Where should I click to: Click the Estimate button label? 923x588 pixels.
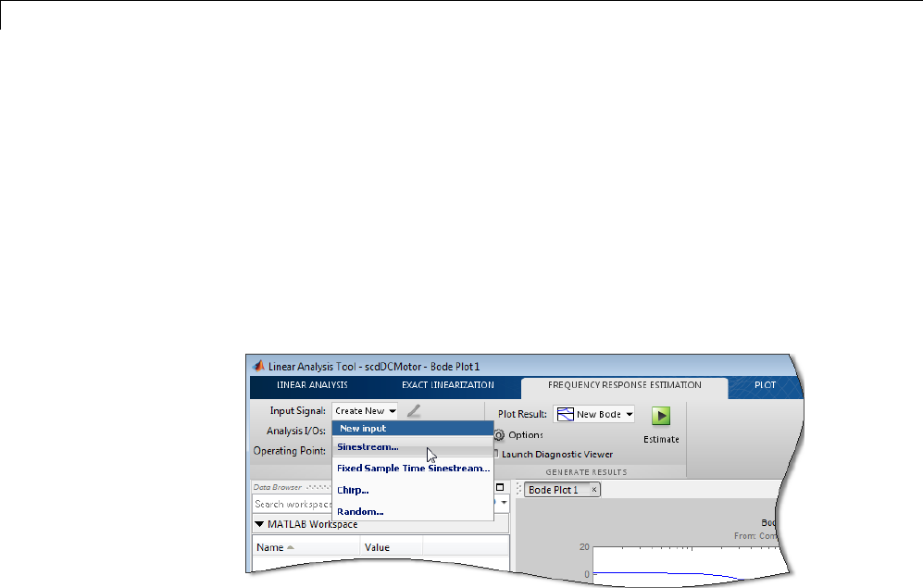pos(661,440)
